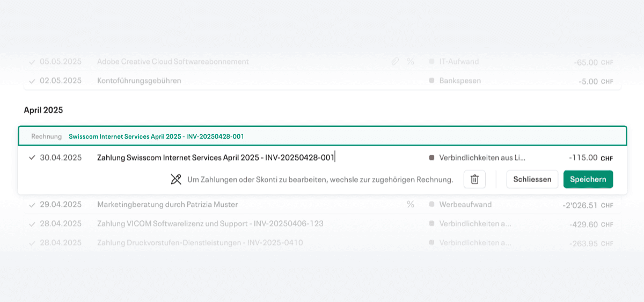Click the percent icon on Marketingberatung row

411,205
